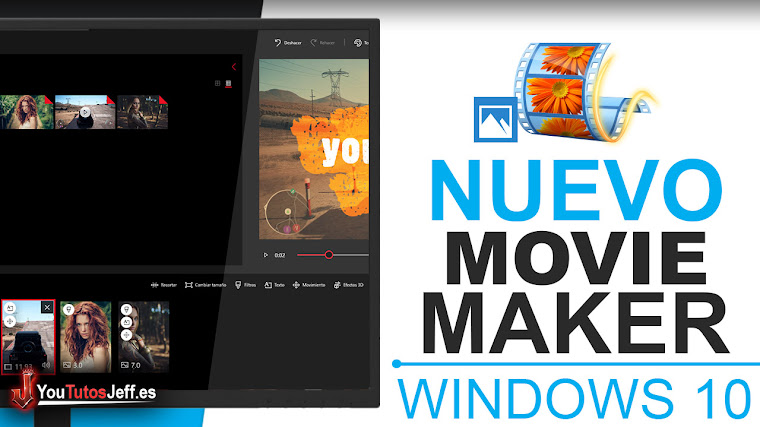Open the Cambiar tamaño resize tool
Image resolution: width=760 pixels, height=427 pixels.
coord(206,285)
